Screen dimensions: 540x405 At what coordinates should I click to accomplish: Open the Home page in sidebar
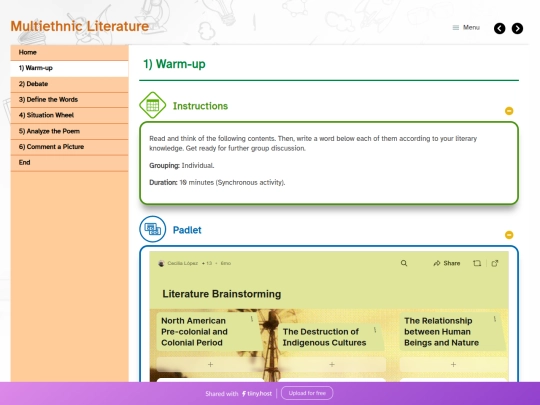(69, 52)
